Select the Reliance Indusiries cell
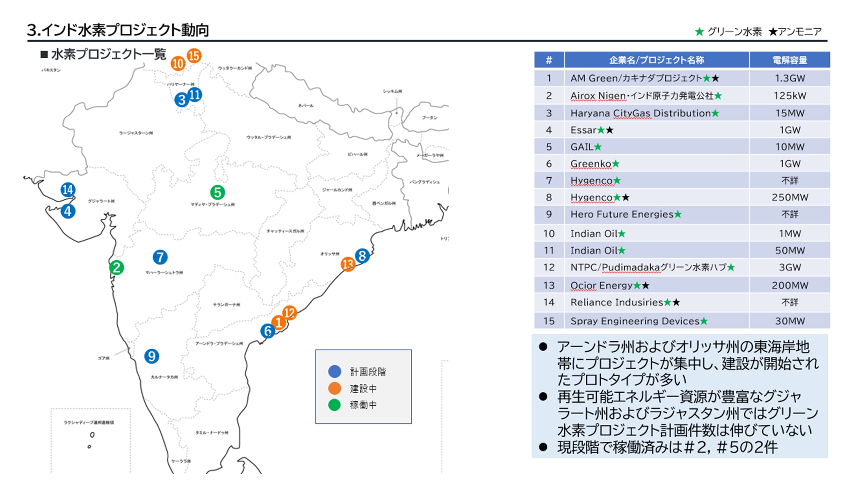The width and height of the screenshot is (868, 503). point(657,302)
